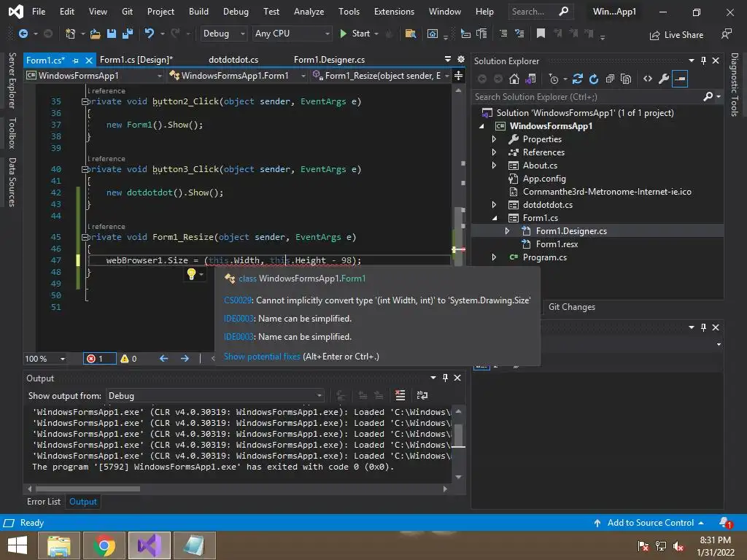This screenshot has width=747, height=560.
Task: Click the Navigate Backward toolbar arrow
Action: pyautogui.click(x=23, y=34)
